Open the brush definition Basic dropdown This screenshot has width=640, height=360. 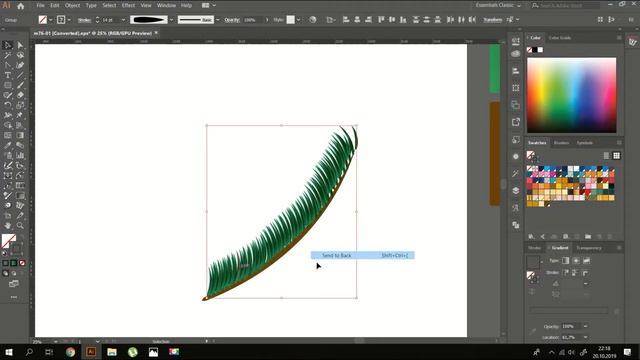pyautogui.click(x=218, y=20)
